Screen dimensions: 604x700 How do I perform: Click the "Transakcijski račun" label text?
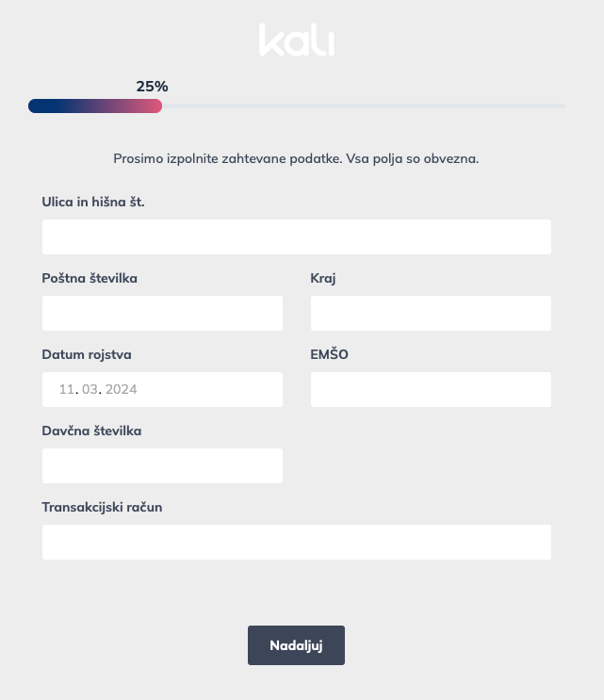(x=102, y=507)
